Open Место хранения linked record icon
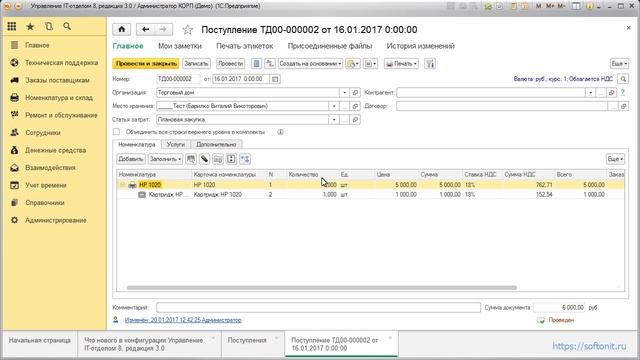Viewport: 640px width, 360px height. (x=355, y=106)
